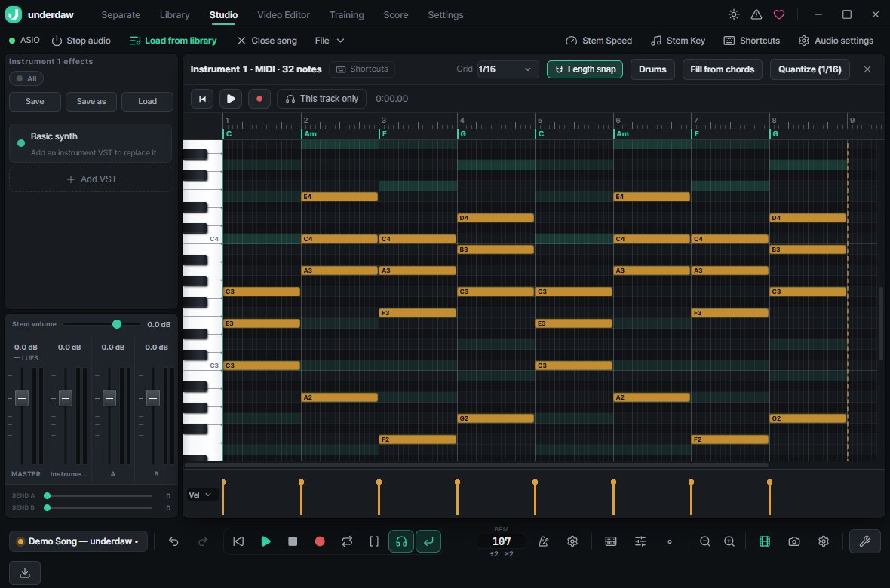The height and width of the screenshot is (588, 890).
Task: Open the warning triangle alerts icon
Action: [x=756, y=15]
